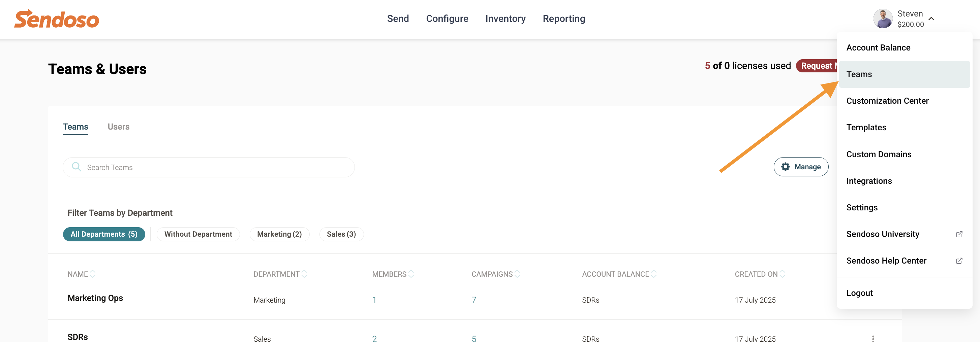Viewport: 980px width, 342px height.
Task: Open SDRs row three-dot menu
Action: tap(873, 339)
